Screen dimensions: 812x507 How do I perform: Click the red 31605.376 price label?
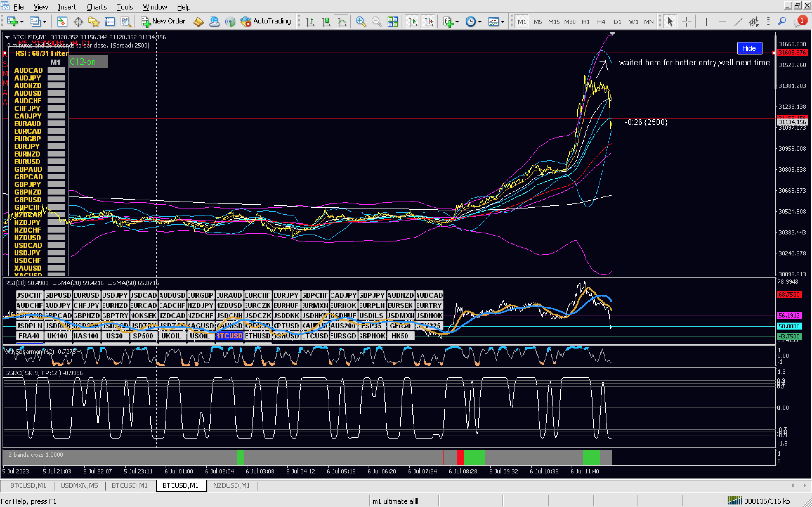click(x=792, y=52)
